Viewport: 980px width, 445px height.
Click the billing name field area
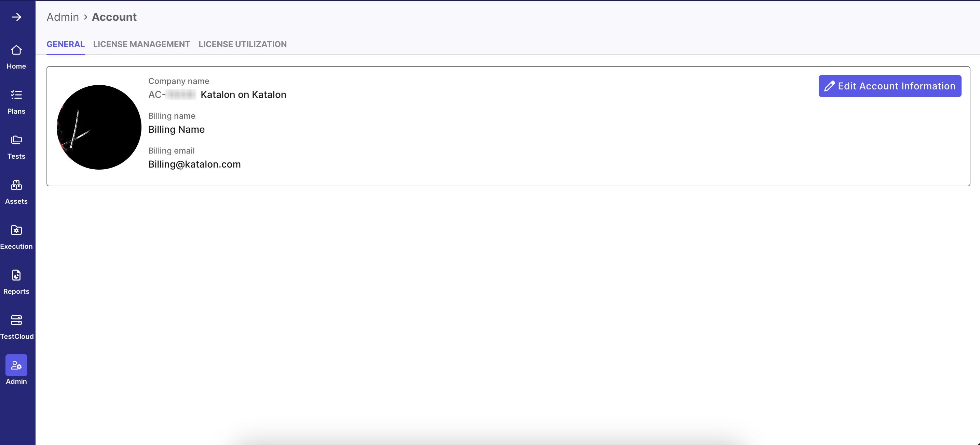[176, 129]
